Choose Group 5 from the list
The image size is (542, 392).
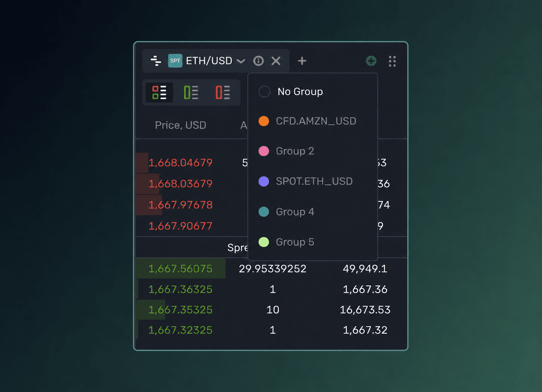[313, 242]
